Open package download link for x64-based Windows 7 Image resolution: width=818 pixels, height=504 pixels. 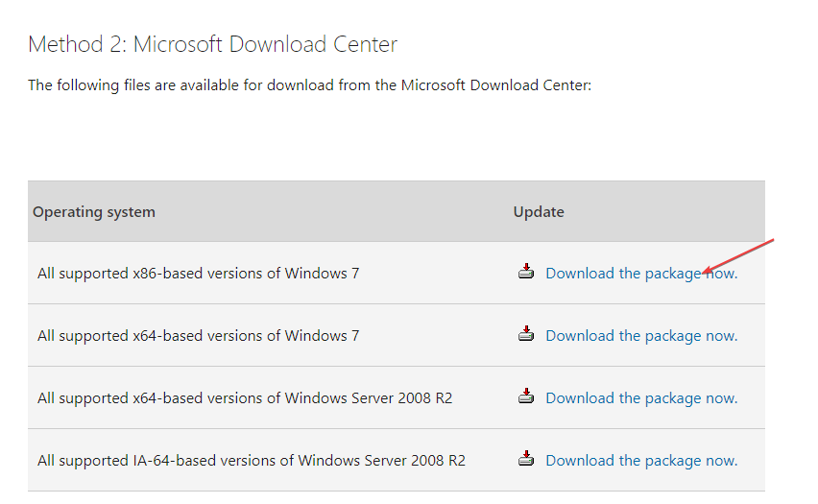click(641, 336)
